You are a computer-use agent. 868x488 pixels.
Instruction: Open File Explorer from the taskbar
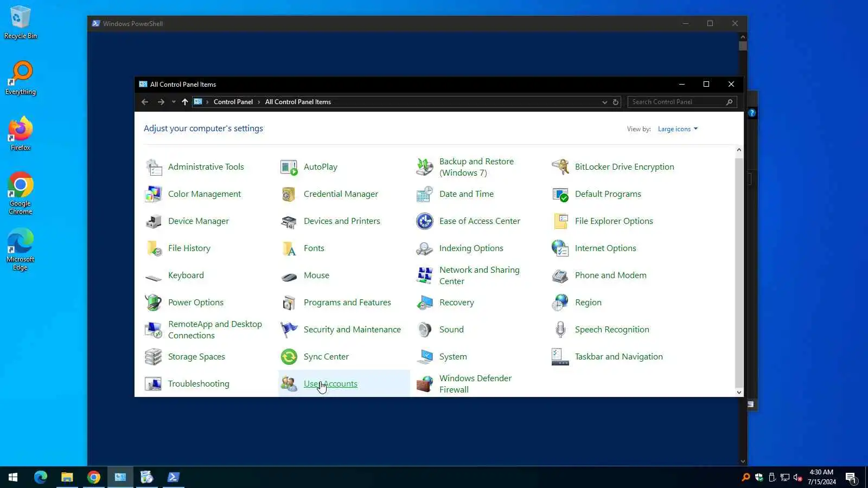coord(67,477)
